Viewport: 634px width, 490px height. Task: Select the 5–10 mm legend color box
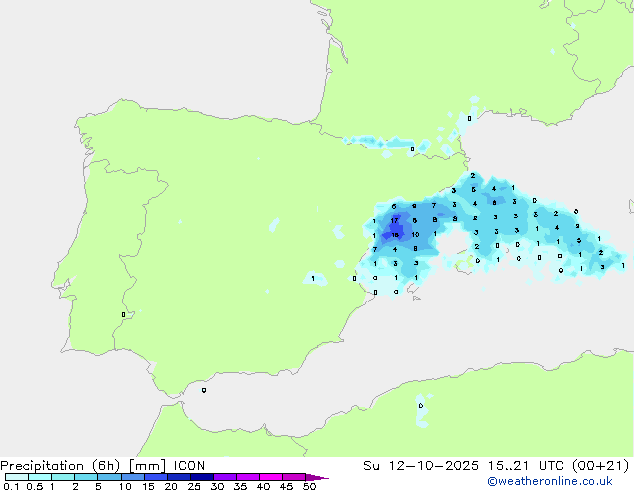pyautogui.click(x=109, y=477)
